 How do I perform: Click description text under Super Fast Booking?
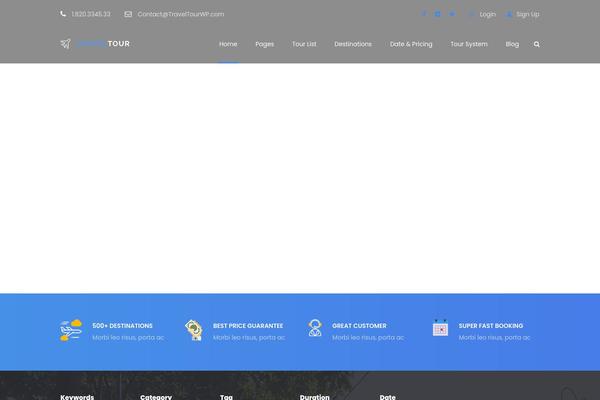pyautogui.click(x=494, y=338)
